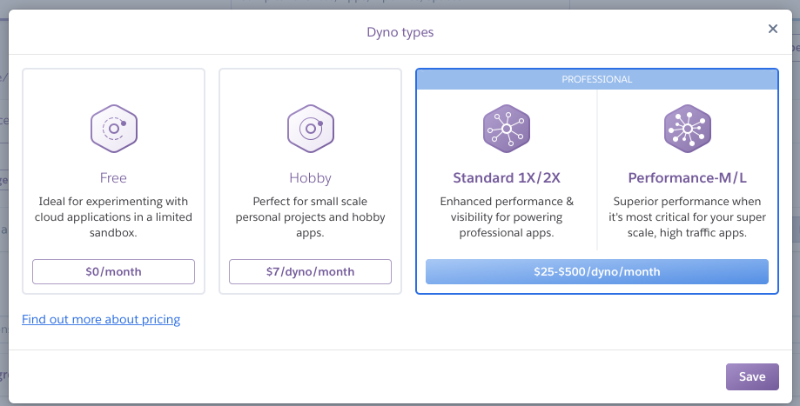Viewport: 800px width, 406px height.
Task: Choose the $7/dyno/month Hobby button
Action: pyautogui.click(x=310, y=271)
